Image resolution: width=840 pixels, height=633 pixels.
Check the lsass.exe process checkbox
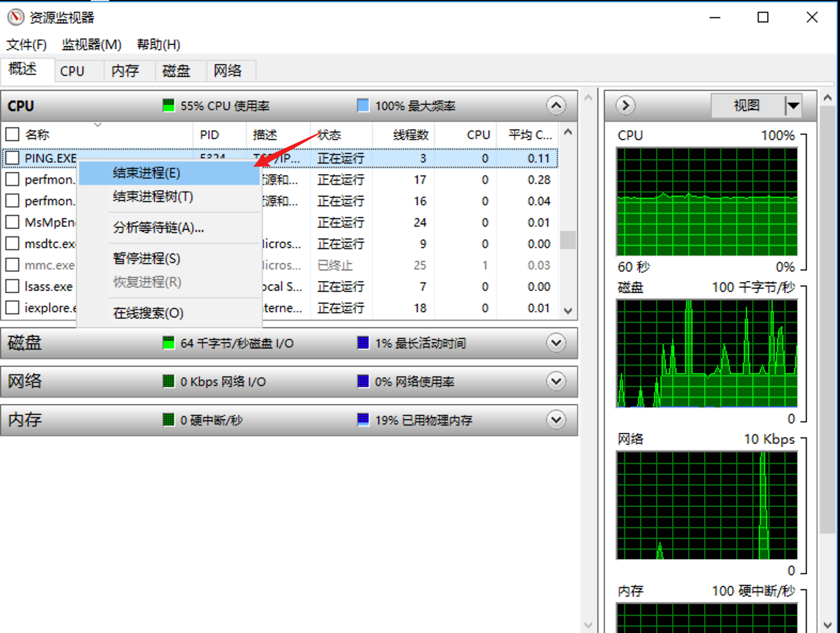pyautogui.click(x=12, y=286)
